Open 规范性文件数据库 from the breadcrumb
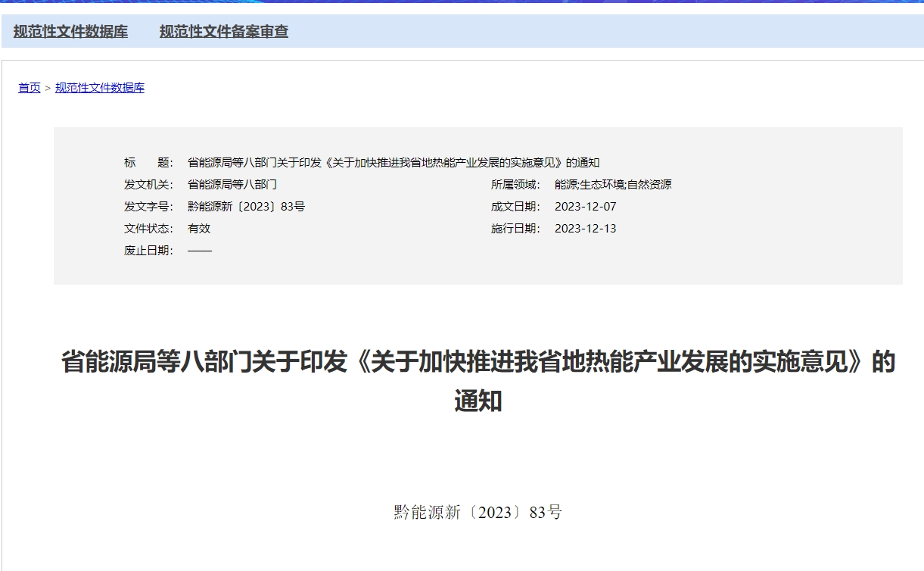This screenshot has height=571, width=924. point(100,87)
